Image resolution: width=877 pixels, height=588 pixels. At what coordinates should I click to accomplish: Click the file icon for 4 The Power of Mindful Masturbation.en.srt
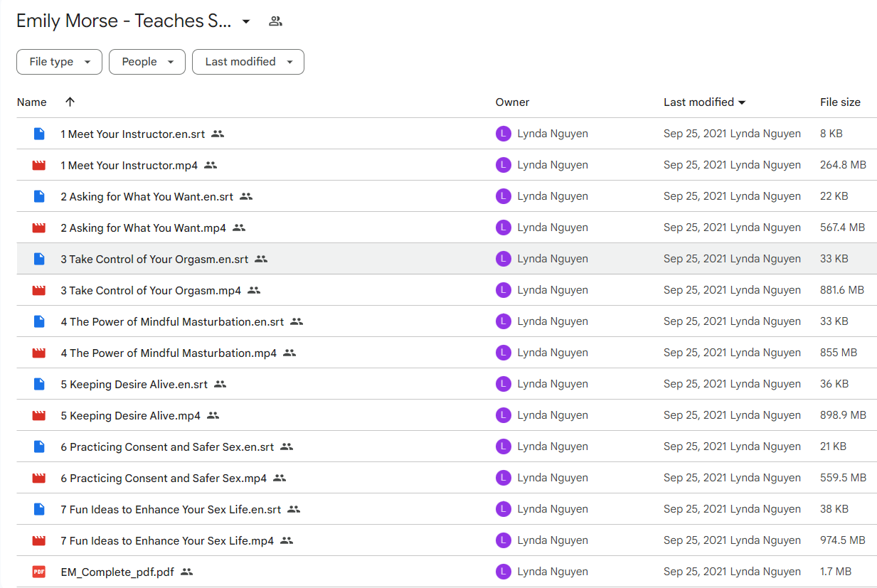39,321
